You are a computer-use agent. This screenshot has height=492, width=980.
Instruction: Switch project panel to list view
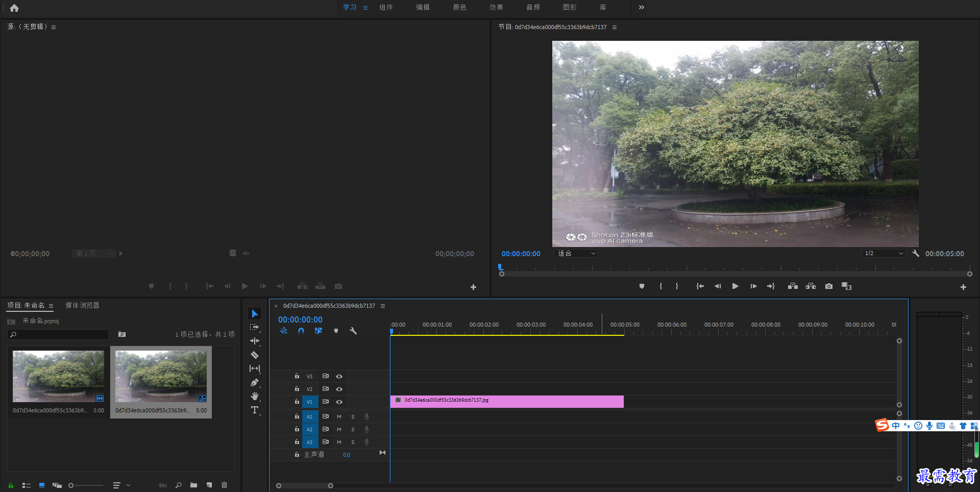[x=27, y=485]
